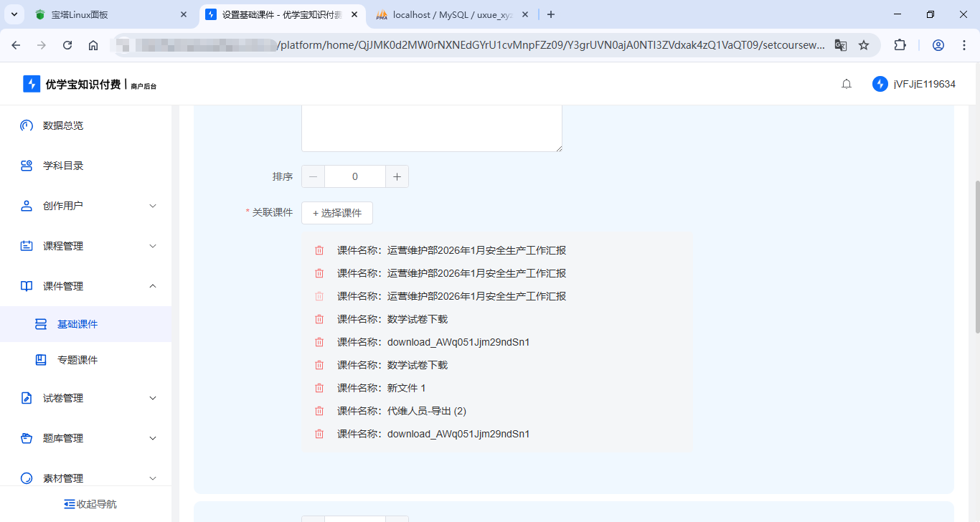Open Google Translate icon in address bar
This screenshot has width=980, height=522.
point(840,44)
